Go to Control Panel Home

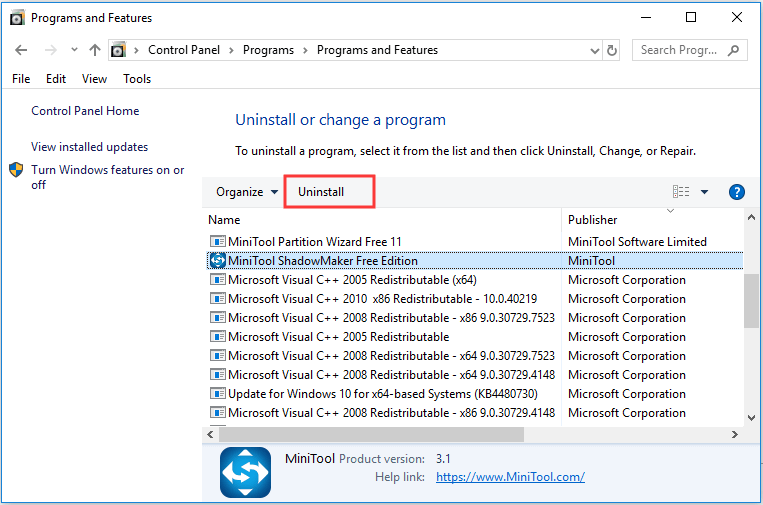(x=85, y=111)
